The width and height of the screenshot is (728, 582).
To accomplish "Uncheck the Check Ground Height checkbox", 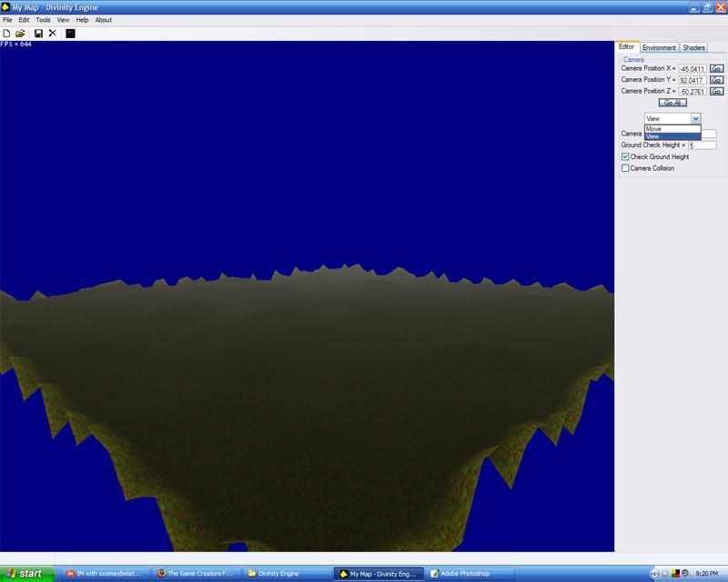I will click(624, 156).
